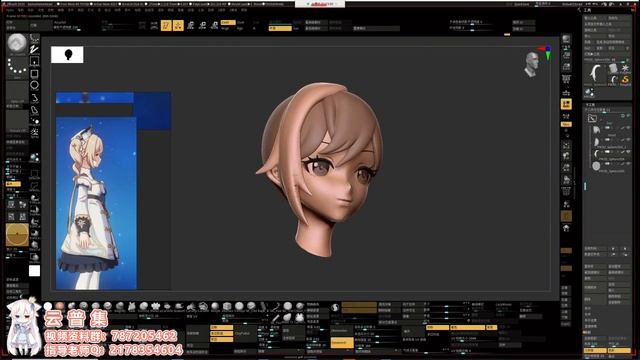The height and width of the screenshot is (360, 640).
Task: Select the SimpleBrush S tool icon
Action: [625, 80]
